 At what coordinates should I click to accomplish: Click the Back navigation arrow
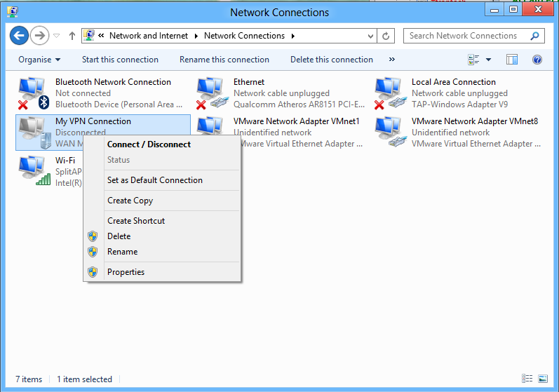click(20, 36)
